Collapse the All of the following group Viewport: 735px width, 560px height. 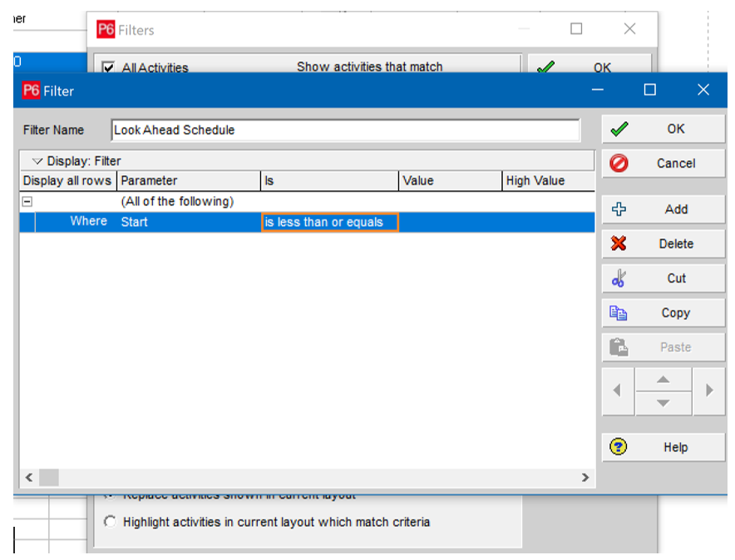[x=27, y=201]
